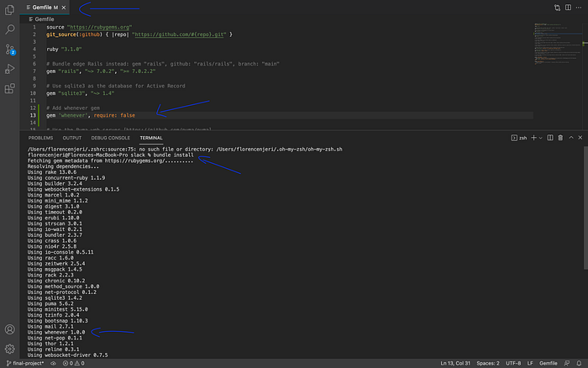The image size is (588, 368).
Task: Select the Gemfile editor tab
Action: [45, 8]
